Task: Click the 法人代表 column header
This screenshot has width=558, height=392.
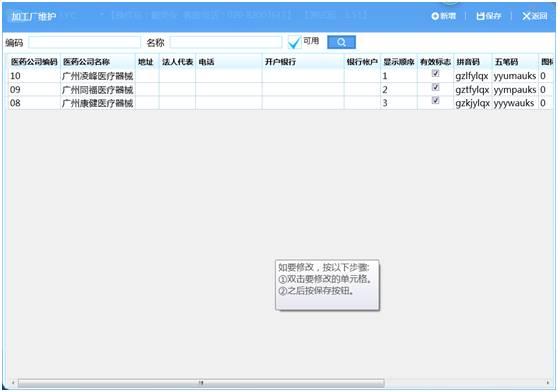Action: click(177, 62)
